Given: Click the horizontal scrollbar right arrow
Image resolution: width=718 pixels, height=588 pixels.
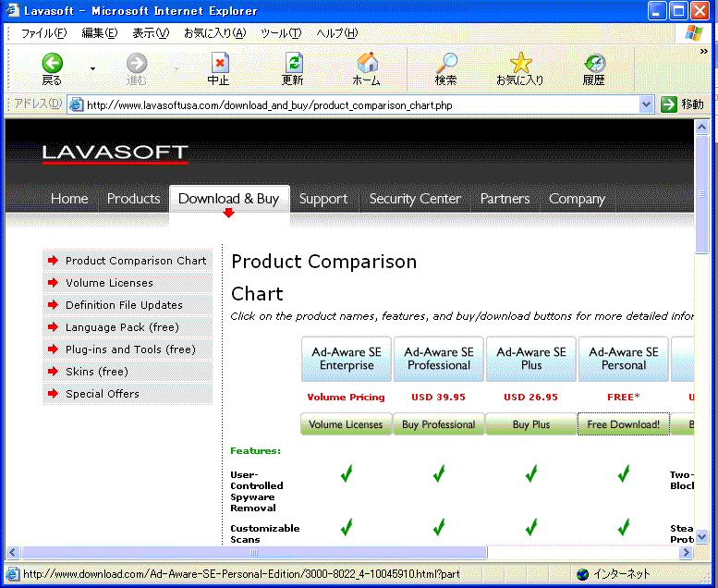Looking at the screenshot, I should [686, 552].
